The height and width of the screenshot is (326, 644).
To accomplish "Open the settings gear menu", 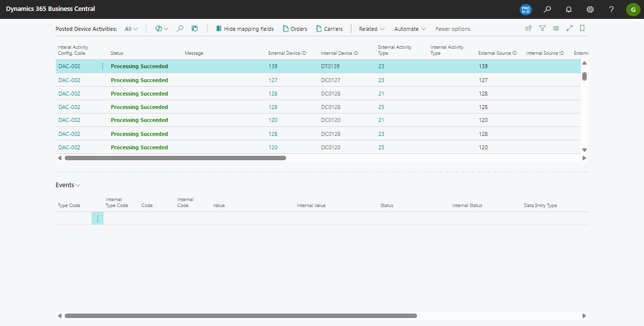I will coord(590,9).
